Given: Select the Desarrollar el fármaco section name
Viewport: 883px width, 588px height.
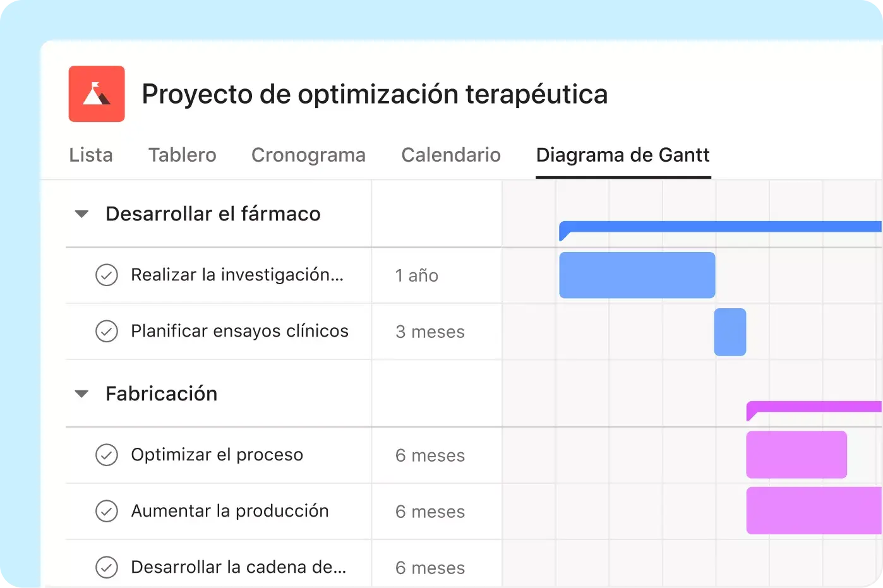Looking at the screenshot, I should 213,213.
